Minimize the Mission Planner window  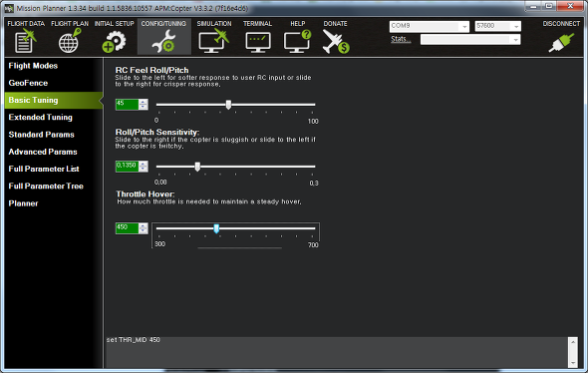click(533, 6)
